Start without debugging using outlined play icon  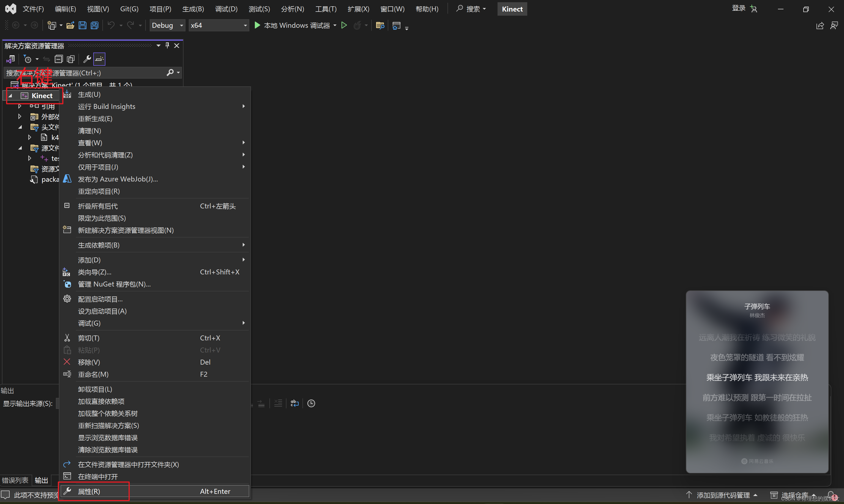tap(344, 26)
